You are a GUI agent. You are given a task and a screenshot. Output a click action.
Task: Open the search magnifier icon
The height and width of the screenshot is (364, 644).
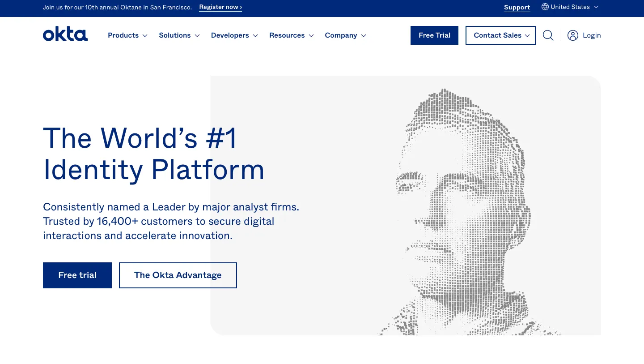pyautogui.click(x=548, y=35)
